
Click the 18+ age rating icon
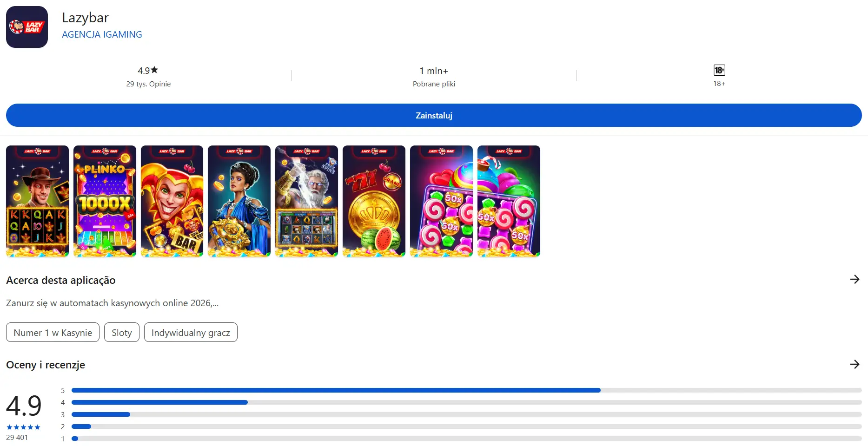pyautogui.click(x=719, y=70)
